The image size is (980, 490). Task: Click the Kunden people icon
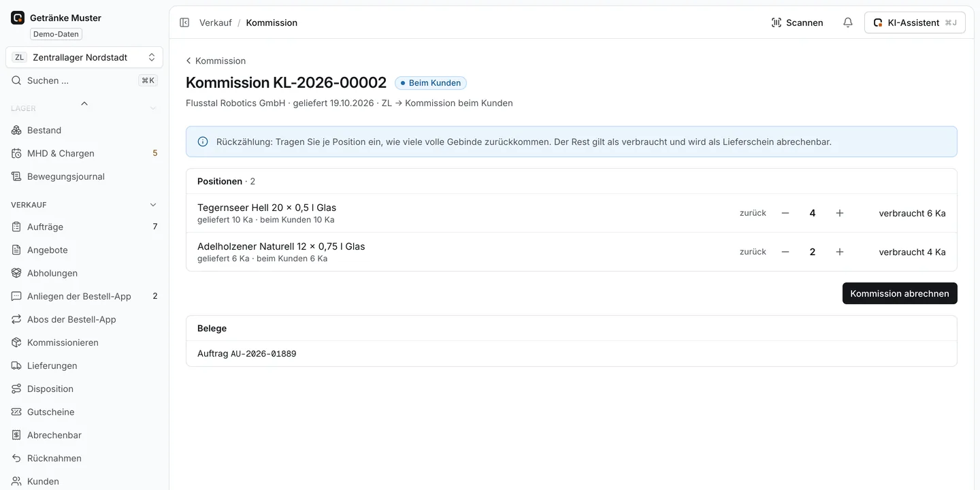tap(17, 481)
